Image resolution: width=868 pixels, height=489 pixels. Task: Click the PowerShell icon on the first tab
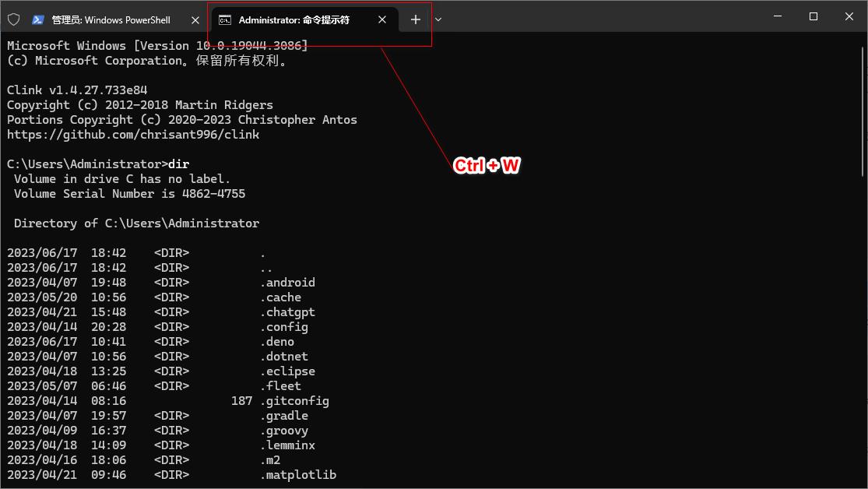coord(38,19)
